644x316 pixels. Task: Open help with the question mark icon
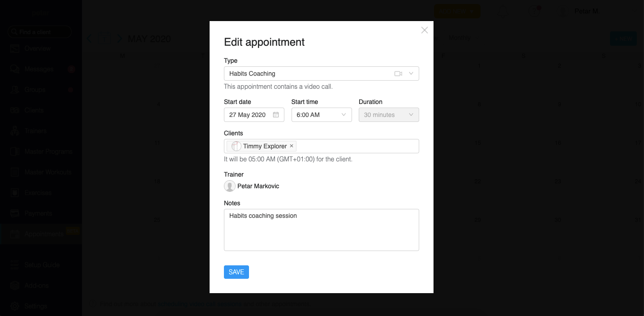tap(534, 11)
